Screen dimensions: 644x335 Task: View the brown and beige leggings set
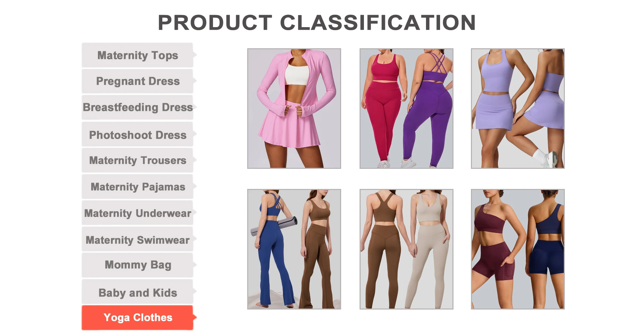[x=407, y=249]
